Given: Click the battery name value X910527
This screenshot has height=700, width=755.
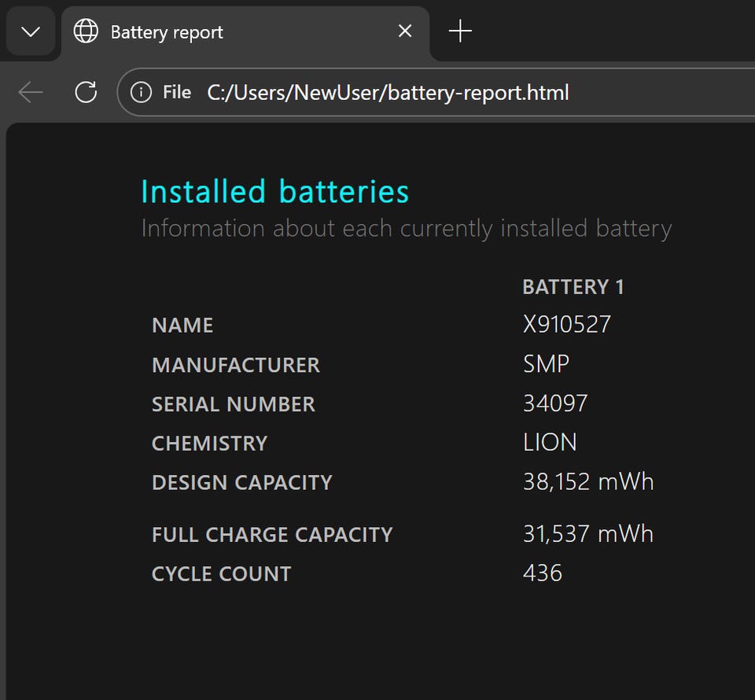Looking at the screenshot, I should [x=566, y=325].
